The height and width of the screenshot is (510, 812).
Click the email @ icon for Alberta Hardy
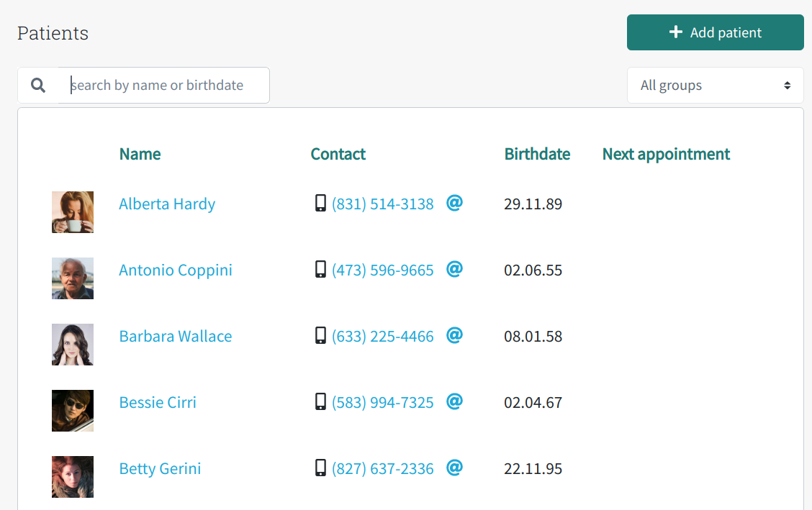pyautogui.click(x=455, y=203)
